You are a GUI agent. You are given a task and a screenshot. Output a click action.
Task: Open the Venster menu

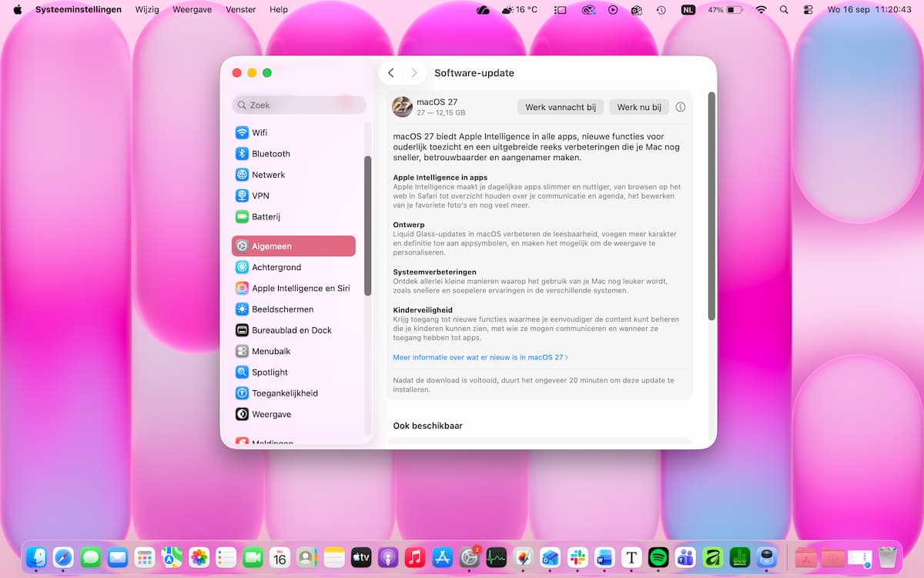(x=241, y=10)
